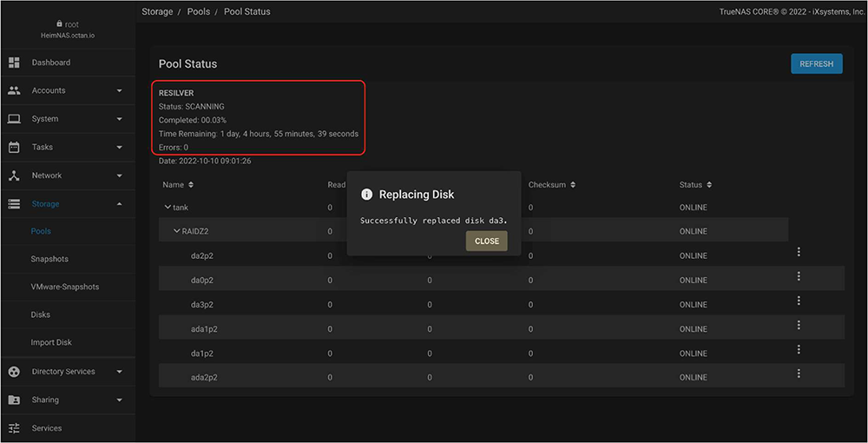Close the Replacing Disk dialog
868x443 pixels.
point(486,241)
